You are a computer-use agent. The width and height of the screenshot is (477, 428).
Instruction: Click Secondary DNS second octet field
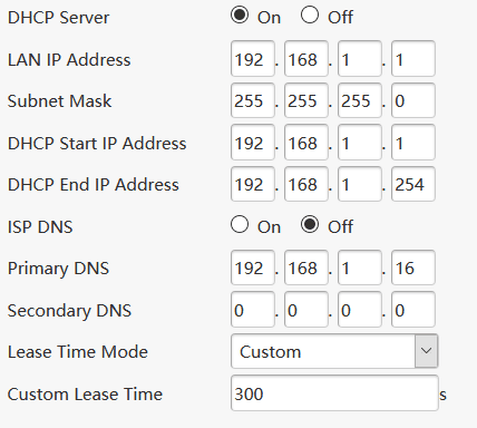306,310
